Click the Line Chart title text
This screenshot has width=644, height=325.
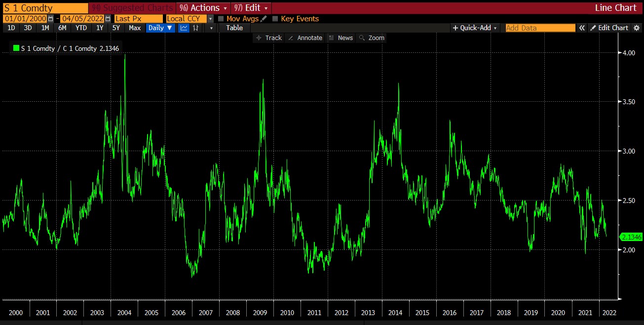click(x=616, y=8)
